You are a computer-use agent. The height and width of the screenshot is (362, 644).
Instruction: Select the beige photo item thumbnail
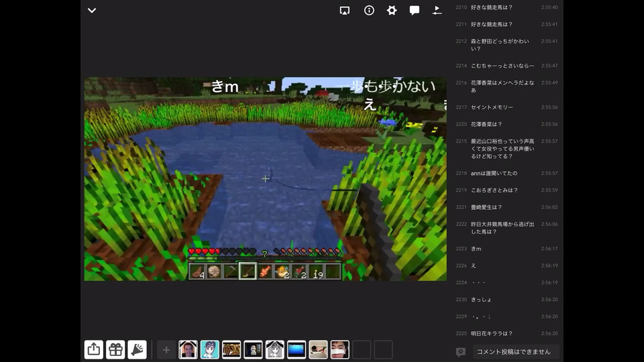click(x=318, y=350)
